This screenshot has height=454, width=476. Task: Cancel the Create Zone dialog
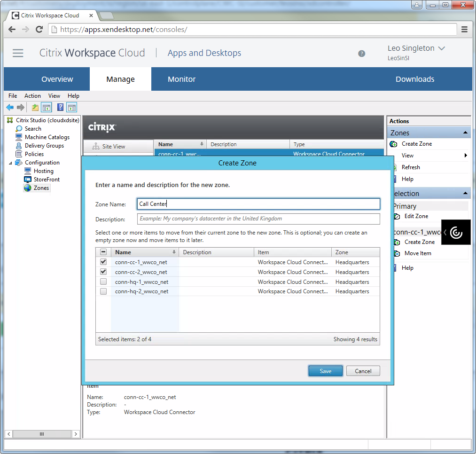tap(363, 371)
